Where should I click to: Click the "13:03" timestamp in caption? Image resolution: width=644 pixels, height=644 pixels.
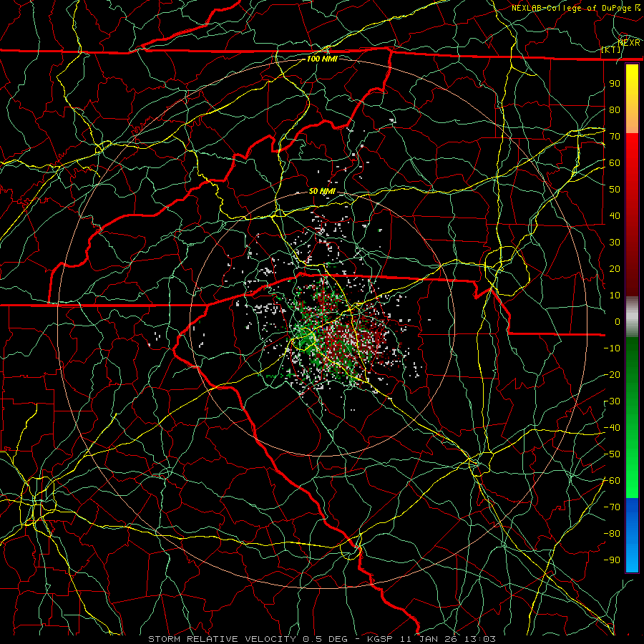(x=479, y=639)
